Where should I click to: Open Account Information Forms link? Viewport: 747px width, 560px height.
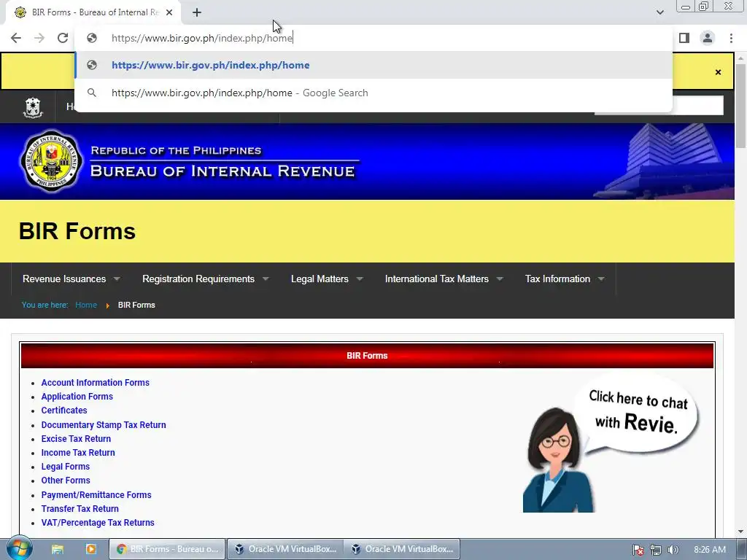click(x=96, y=382)
